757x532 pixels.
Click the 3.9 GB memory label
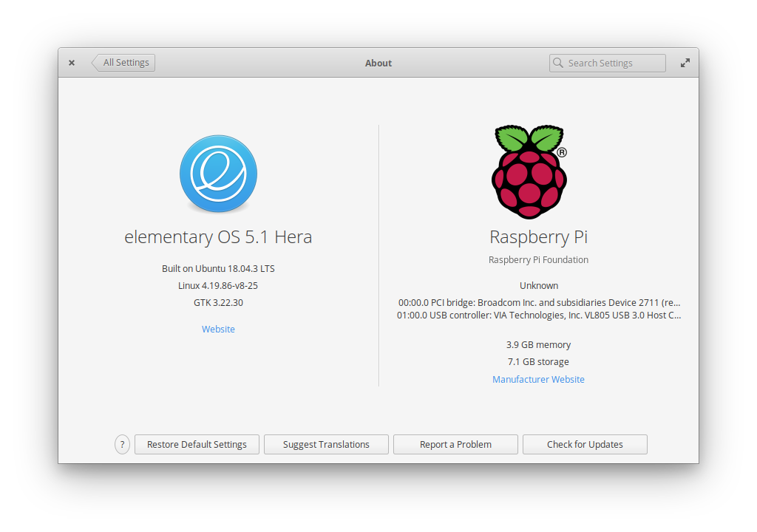(x=538, y=344)
